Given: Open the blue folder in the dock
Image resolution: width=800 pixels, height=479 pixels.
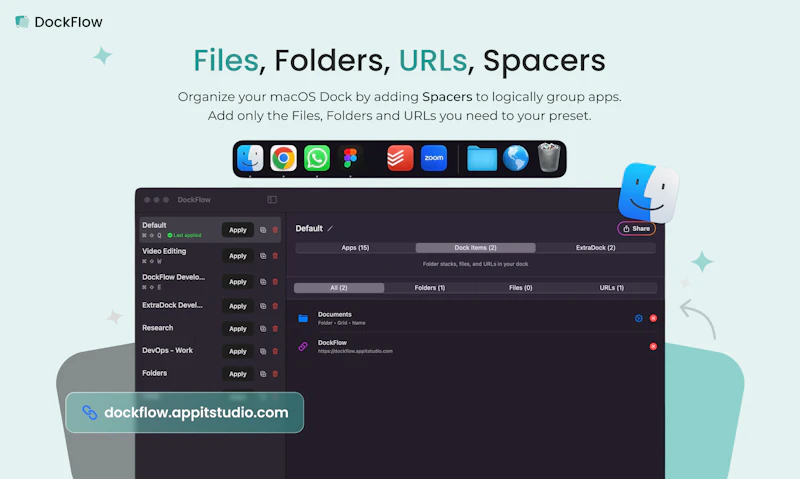Looking at the screenshot, I should coord(482,159).
